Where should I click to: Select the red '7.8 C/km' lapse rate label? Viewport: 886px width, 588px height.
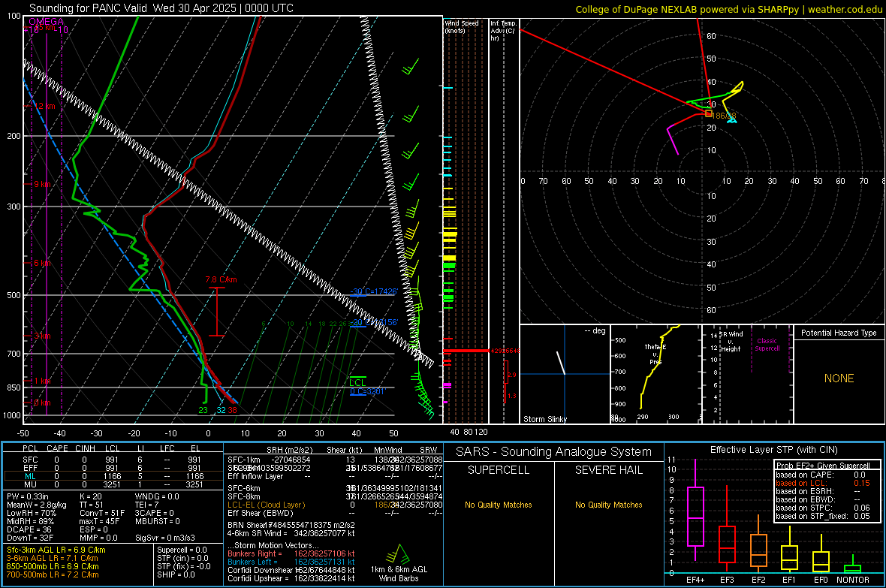[221, 279]
